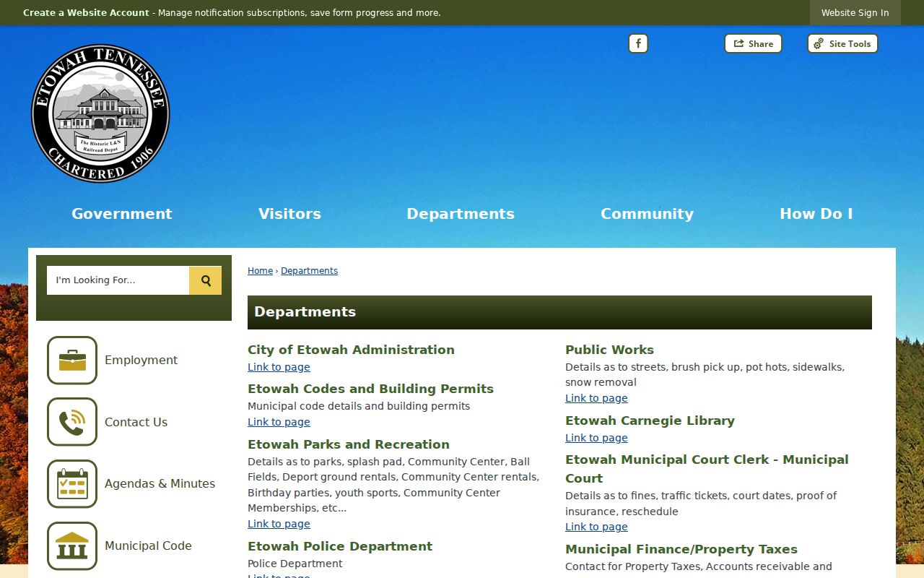
Task: Click Link to page under Parks and Recreation
Action: click(279, 524)
